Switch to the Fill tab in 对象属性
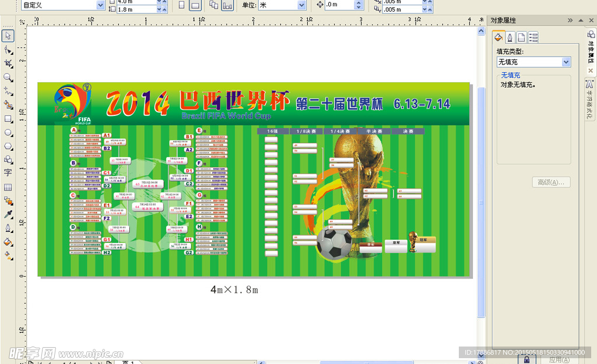The height and width of the screenshot is (364, 597). pyautogui.click(x=498, y=37)
